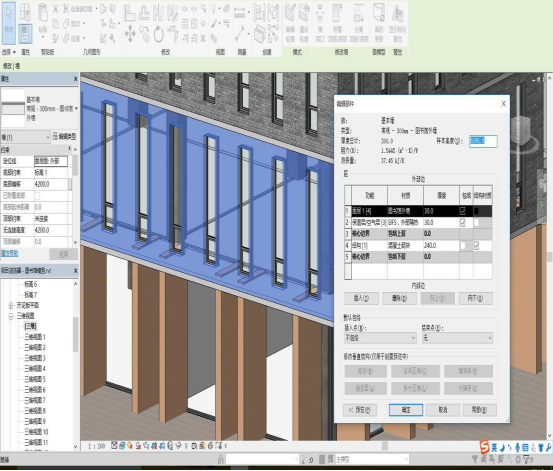Open the Detail Level view control icon
553x471 pixels.
click(114, 446)
